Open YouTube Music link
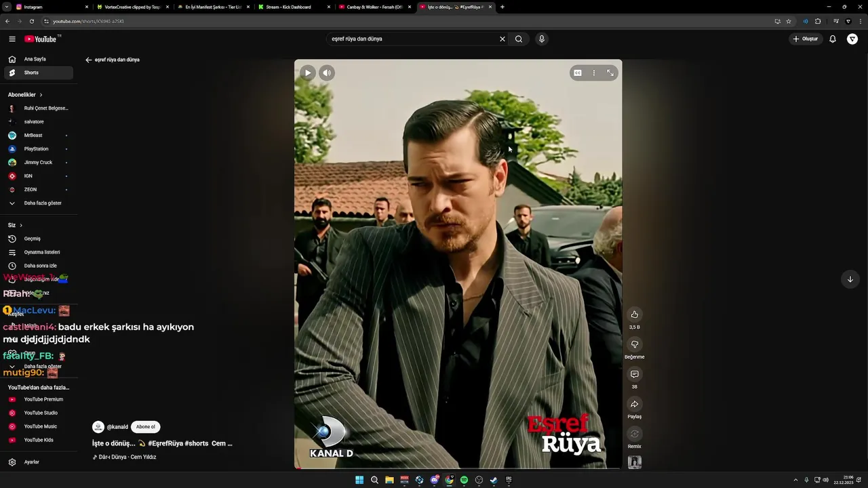This screenshot has height=488, width=868. 39,426
